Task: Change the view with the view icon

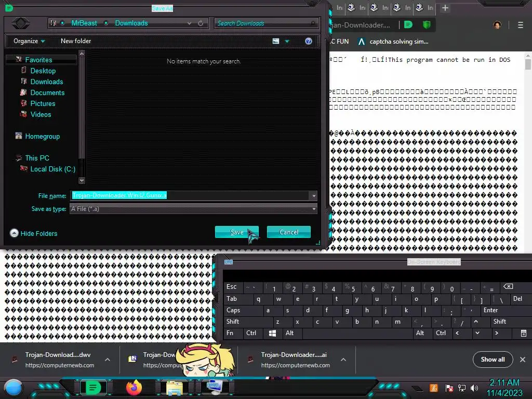Action: (x=276, y=41)
